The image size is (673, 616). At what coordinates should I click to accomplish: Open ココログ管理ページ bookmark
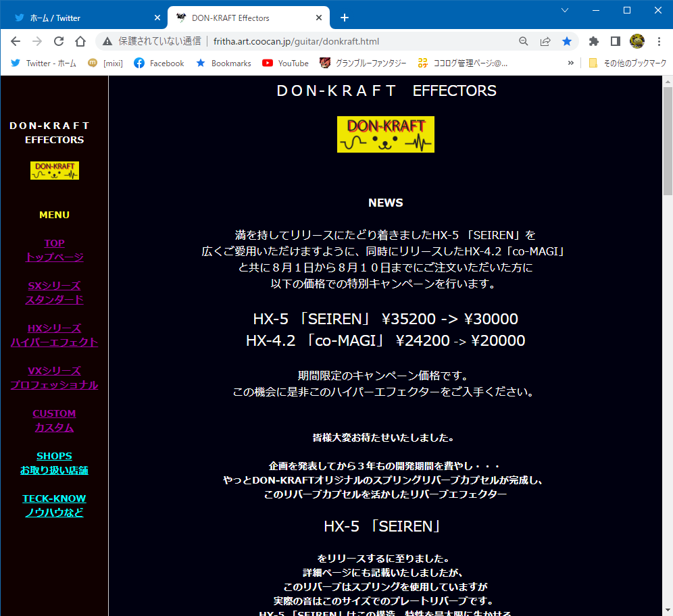coord(462,63)
